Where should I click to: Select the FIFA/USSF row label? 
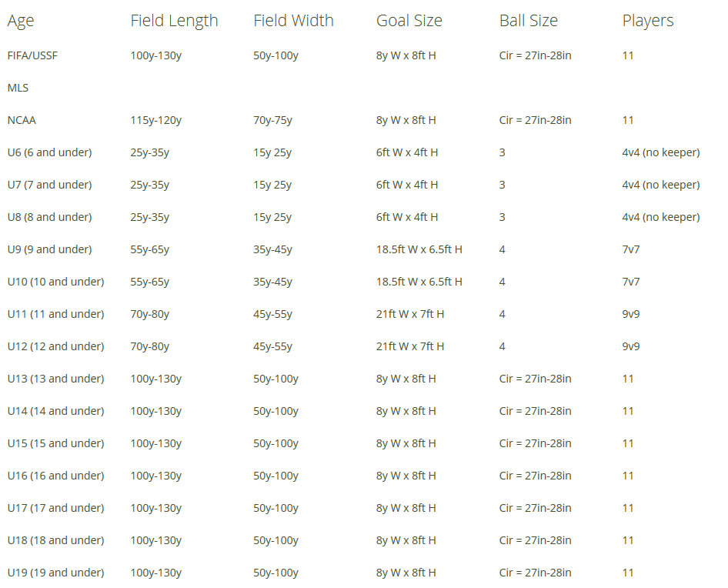click(33, 55)
